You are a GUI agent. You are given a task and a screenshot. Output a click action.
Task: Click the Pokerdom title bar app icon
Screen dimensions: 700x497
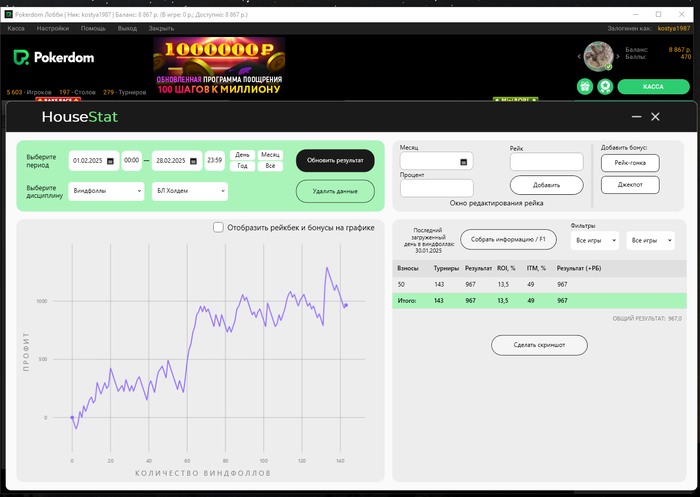point(8,14)
